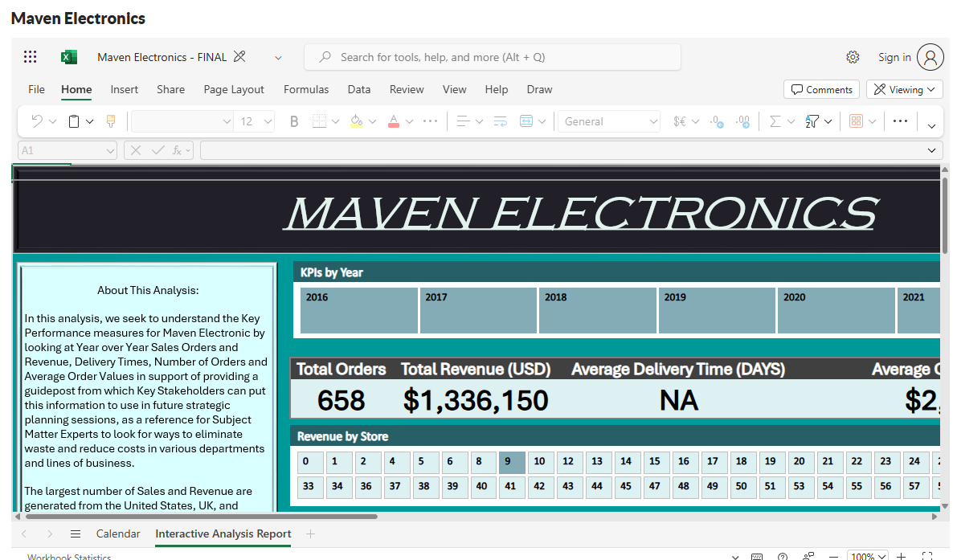
Task: Toggle bold formatting
Action: tap(294, 121)
